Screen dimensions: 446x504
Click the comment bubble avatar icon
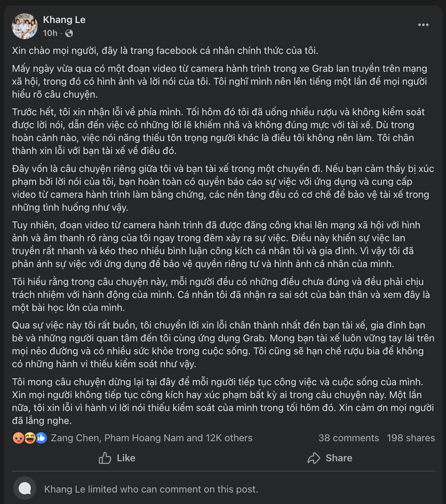point(26,489)
